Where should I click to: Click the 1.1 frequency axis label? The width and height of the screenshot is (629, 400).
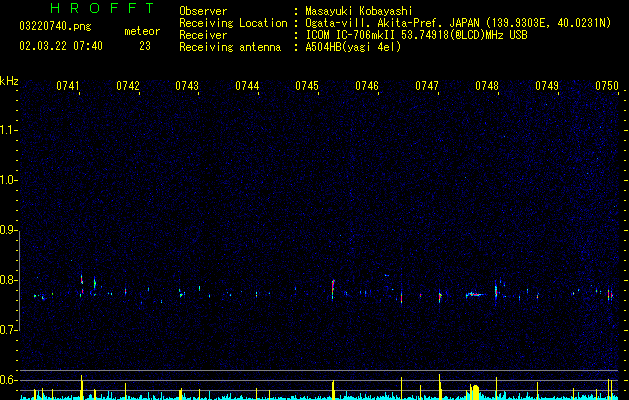[x=8, y=130]
